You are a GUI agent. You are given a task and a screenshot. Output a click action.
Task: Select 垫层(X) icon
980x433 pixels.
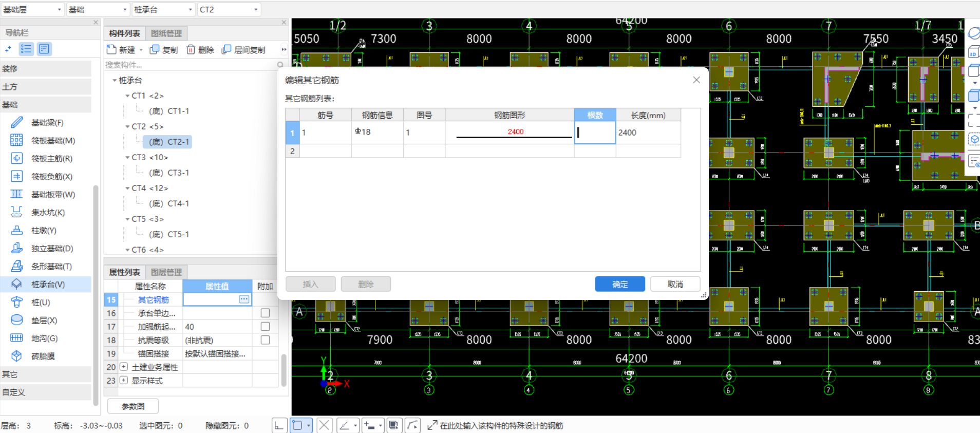click(16, 320)
